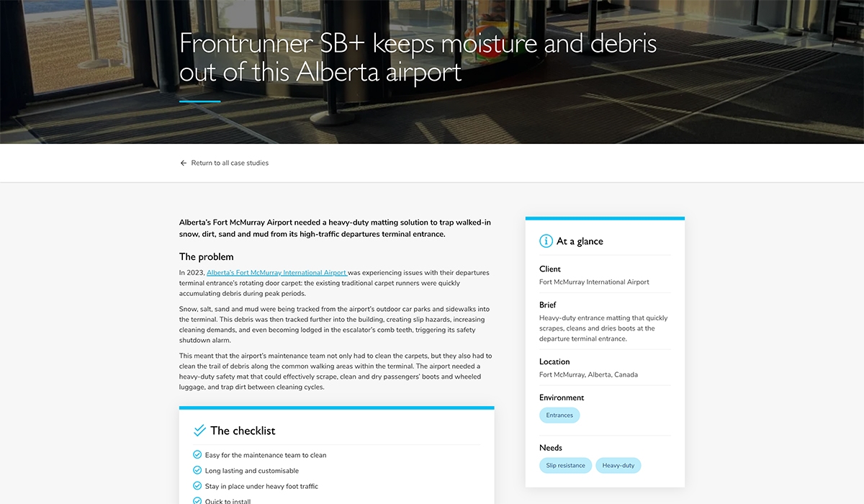Select the Slip resistance needs tag
Screen dimensions: 864x504
click(565, 466)
